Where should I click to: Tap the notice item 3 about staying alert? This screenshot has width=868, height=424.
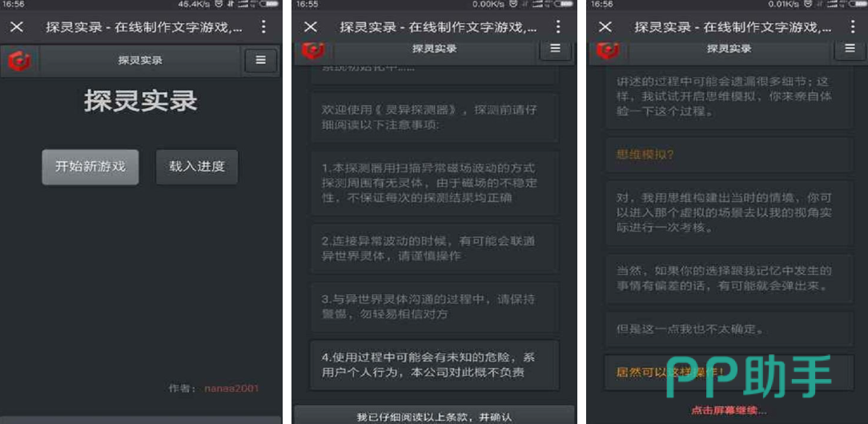click(x=434, y=306)
